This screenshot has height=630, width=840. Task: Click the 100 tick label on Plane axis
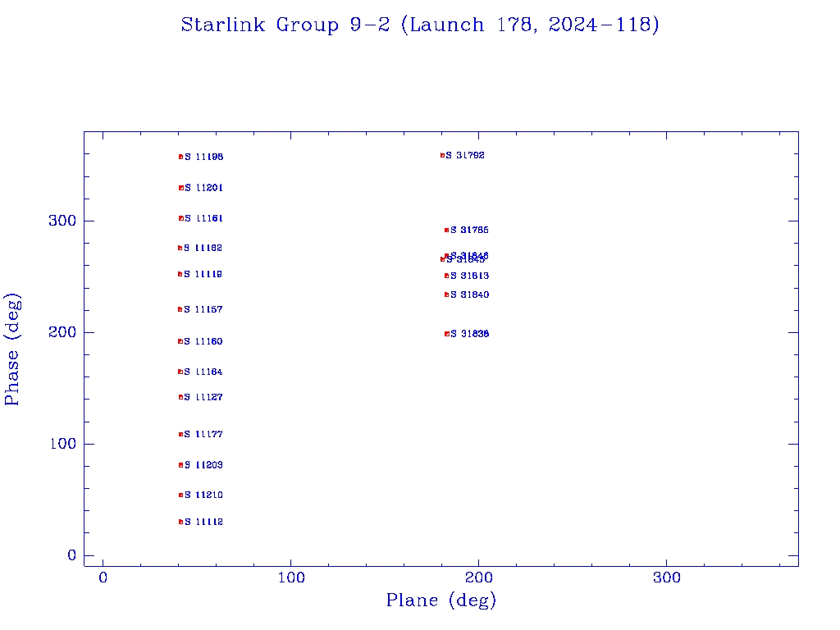[x=291, y=577]
